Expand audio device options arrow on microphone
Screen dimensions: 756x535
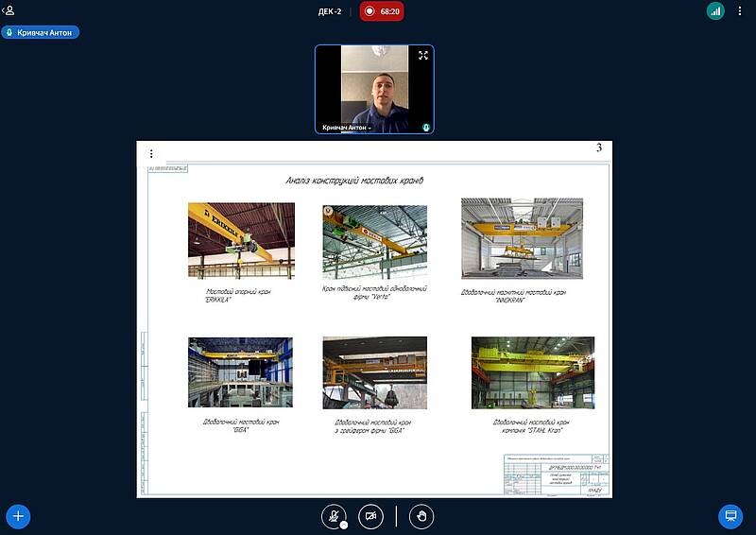click(x=344, y=525)
